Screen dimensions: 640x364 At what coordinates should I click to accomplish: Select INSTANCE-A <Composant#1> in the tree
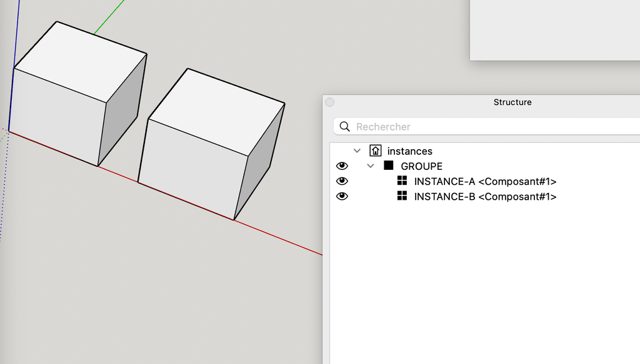point(485,182)
